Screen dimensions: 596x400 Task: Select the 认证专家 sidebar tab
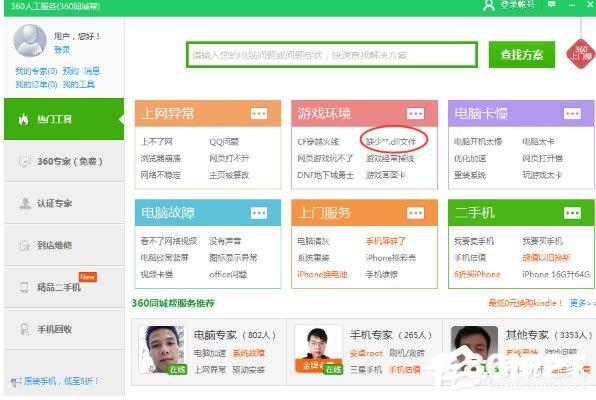click(x=64, y=203)
